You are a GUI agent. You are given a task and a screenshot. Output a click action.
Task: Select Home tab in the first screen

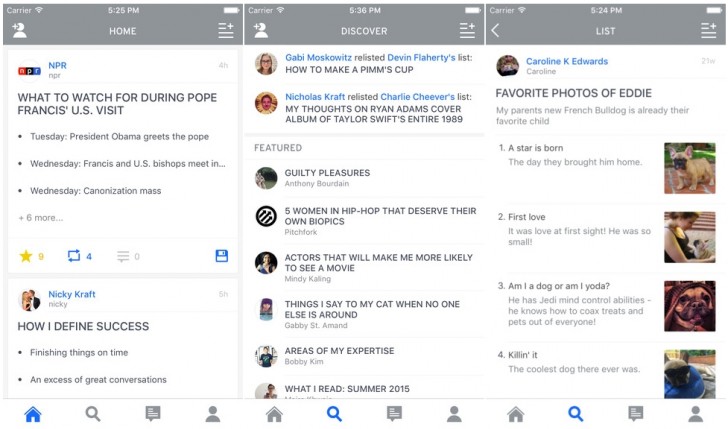coord(32,414)
